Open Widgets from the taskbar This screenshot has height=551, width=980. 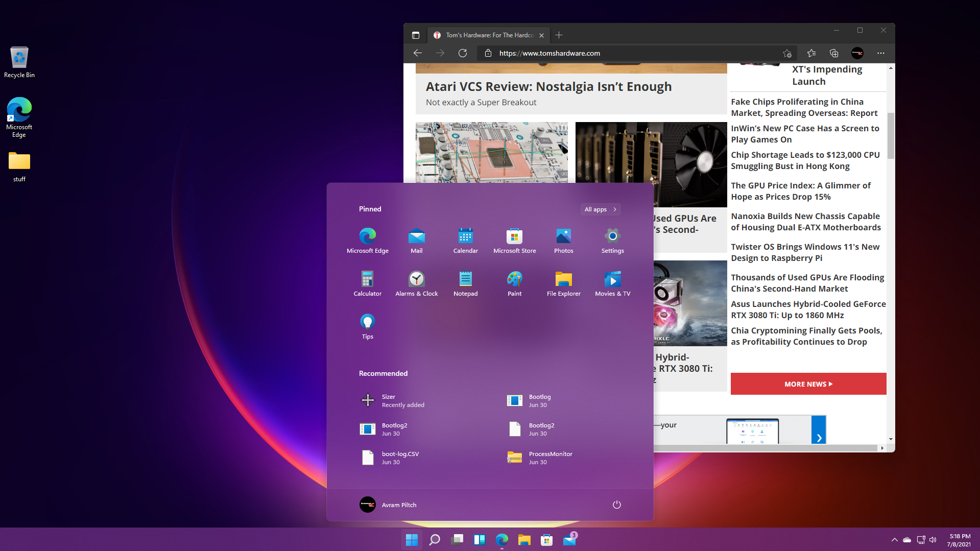coord(479,539)
